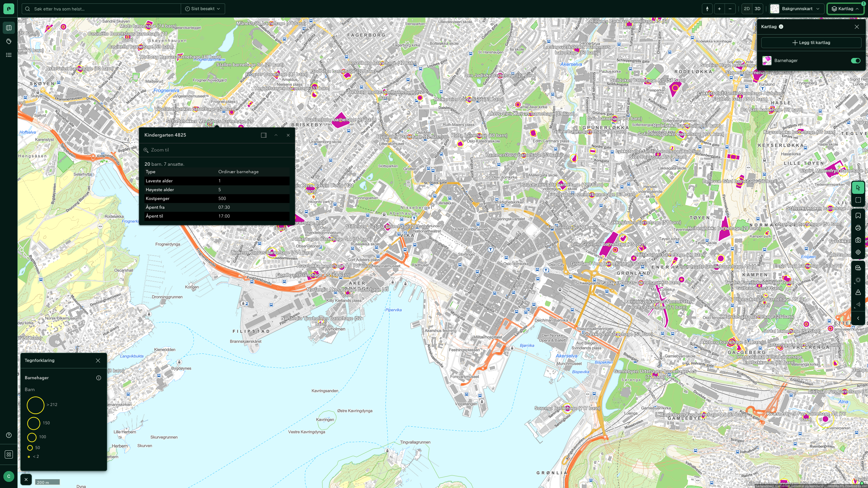
Task: Click the Barnehager layer thumbnail
Action: 767,61
